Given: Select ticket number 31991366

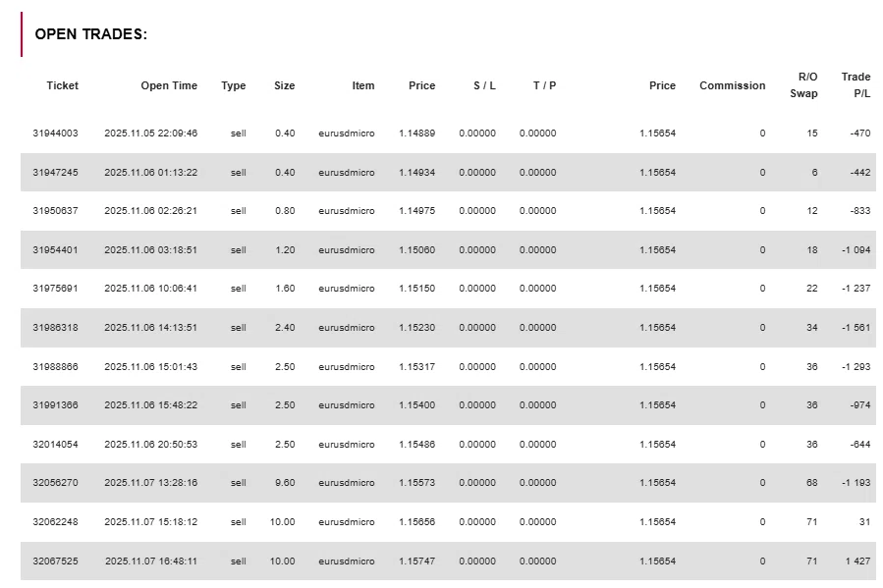Looking at the screenshot, I should point(55,405).
